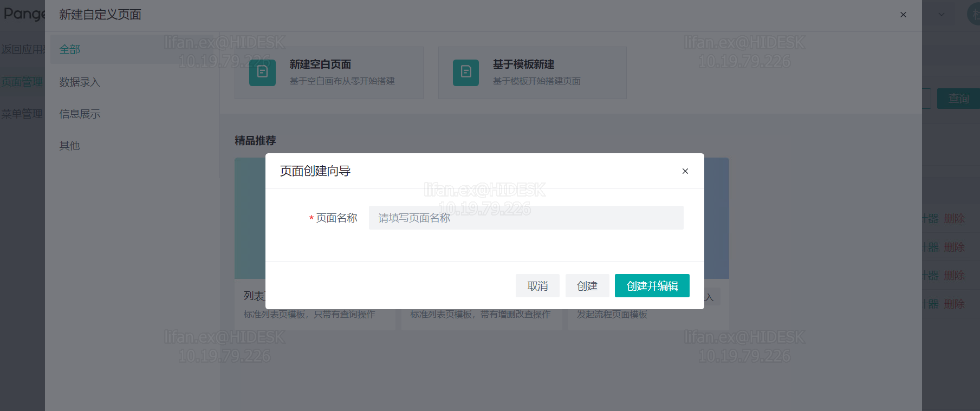
Task: Open the user dropdown arrow at top right
Action: pyautogui.click(x=942, y=15)
